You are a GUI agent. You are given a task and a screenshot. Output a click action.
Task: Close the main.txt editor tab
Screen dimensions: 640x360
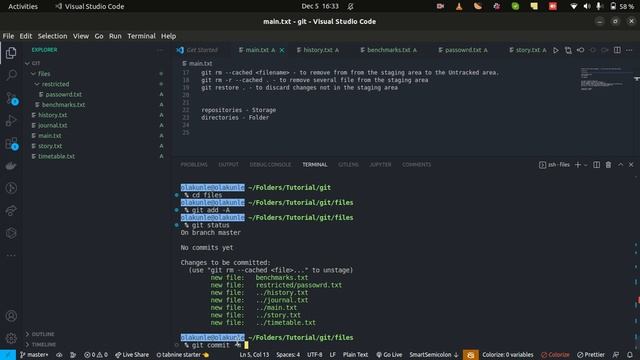[x=282, y=50]
